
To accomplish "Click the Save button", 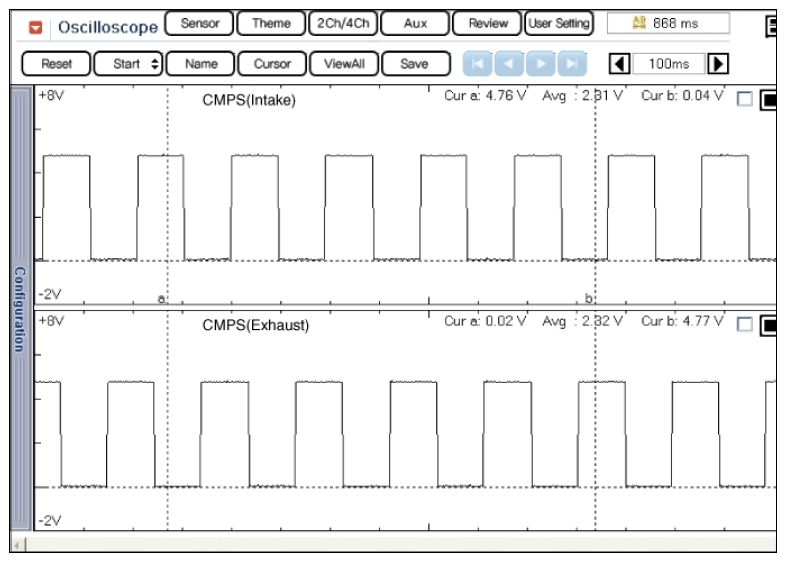I will tap(414, 64).
